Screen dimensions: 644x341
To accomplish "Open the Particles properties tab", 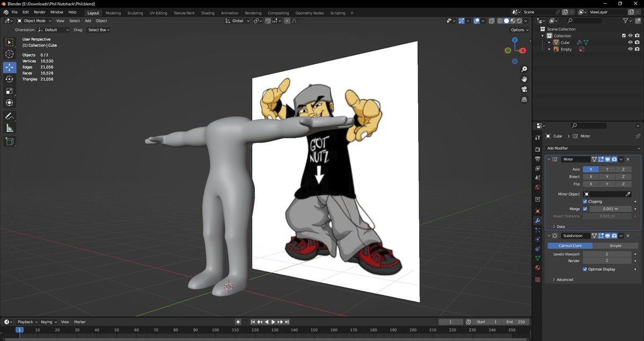I will (x=538, y=230).
